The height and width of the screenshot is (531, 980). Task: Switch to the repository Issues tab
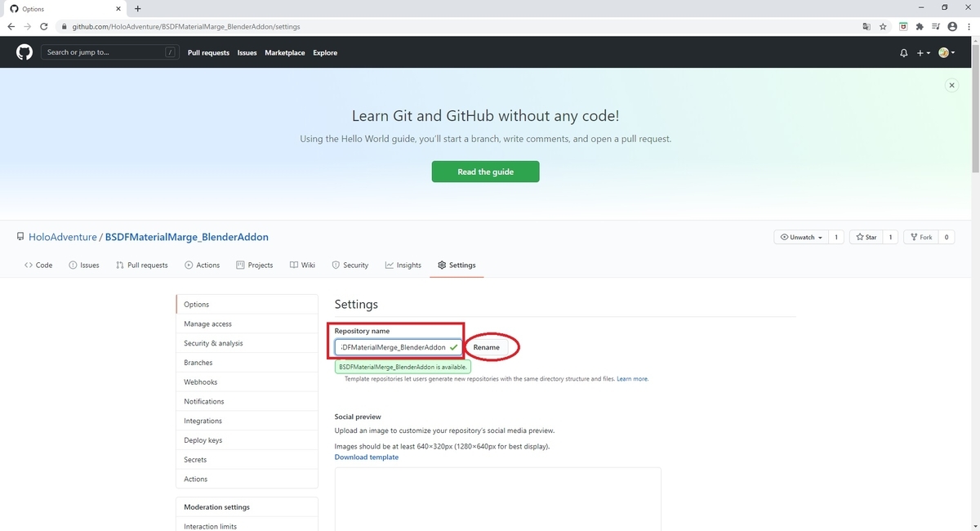click(84, 265)
